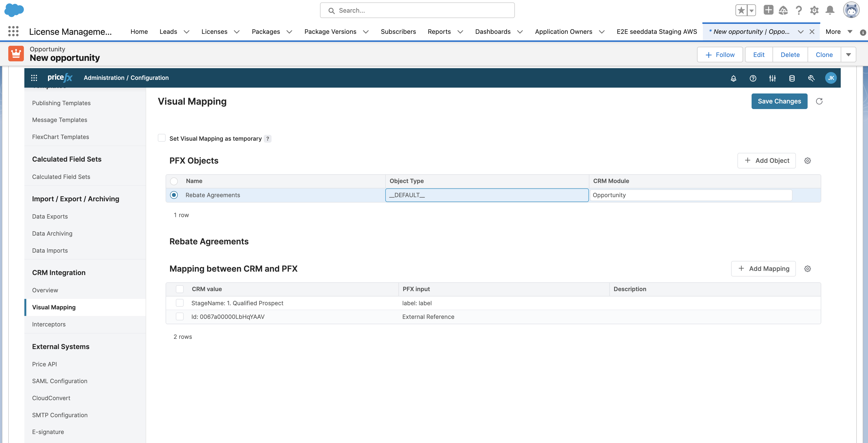Check the row for Id: 0067a00000LbHqYAAV
The width and height of the screenshot is (868, 443).
179,316
